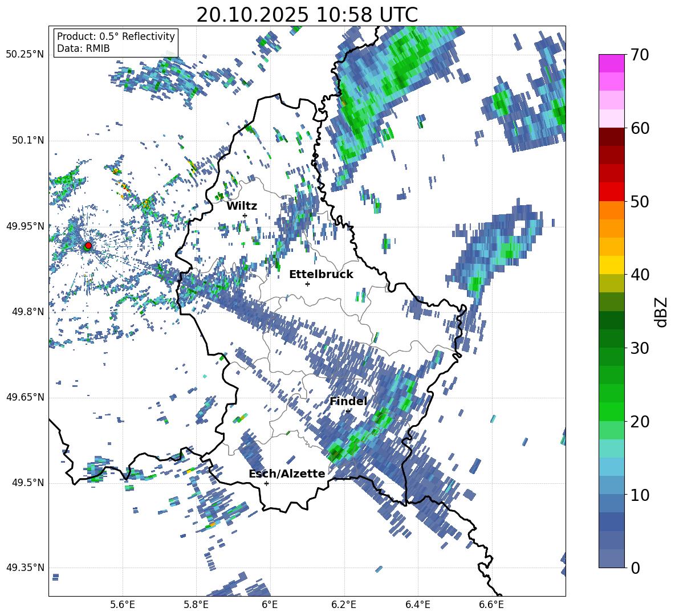Viewport: 675px width, 616px height.
Task: Click the colorbar value 20
Action: click(x=640, y=422)
